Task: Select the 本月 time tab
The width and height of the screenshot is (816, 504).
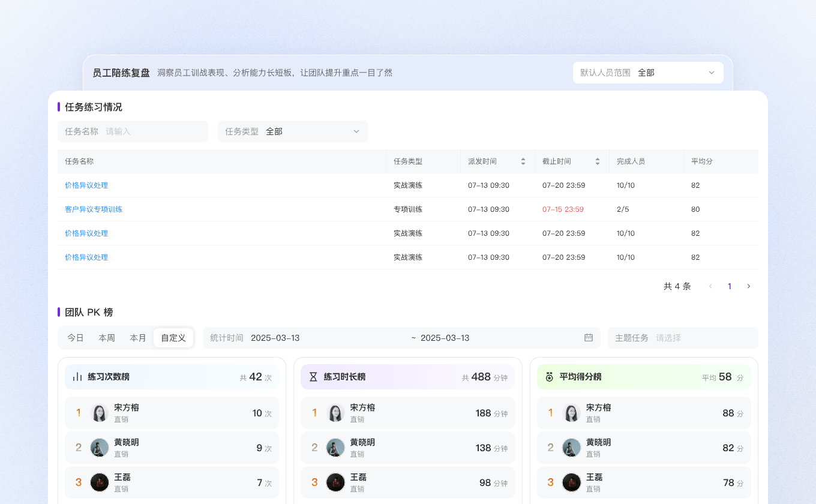Action: coord(138,338)
